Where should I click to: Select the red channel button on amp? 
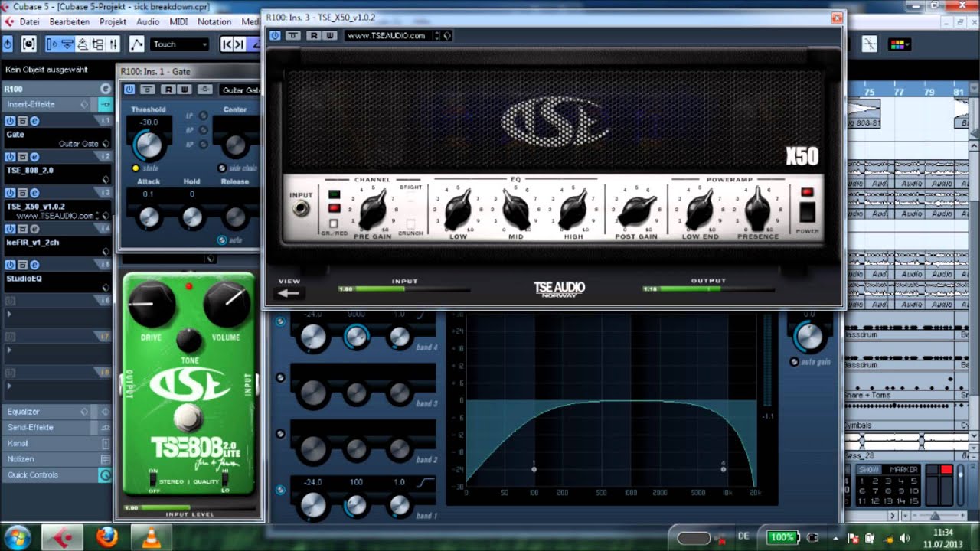click(334, 207)
